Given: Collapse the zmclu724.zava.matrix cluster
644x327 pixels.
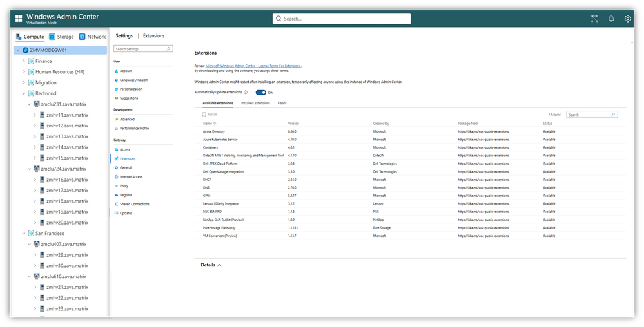Looking at the screenshot, I should [x=29, y=169].
